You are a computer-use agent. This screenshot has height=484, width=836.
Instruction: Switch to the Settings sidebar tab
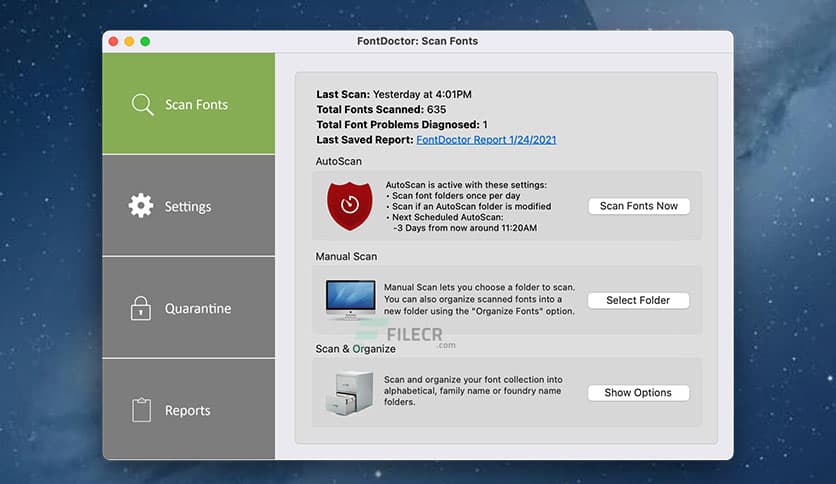(189, 206)
